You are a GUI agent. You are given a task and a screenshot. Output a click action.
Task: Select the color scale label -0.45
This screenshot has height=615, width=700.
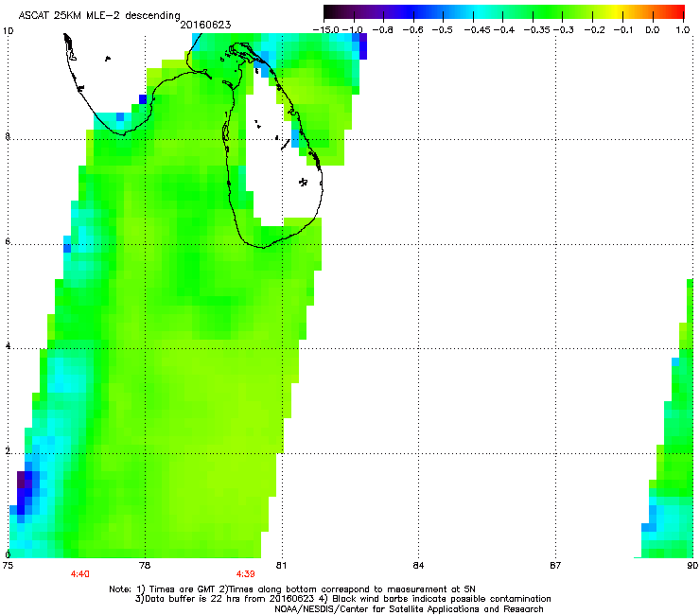(478, 30)
